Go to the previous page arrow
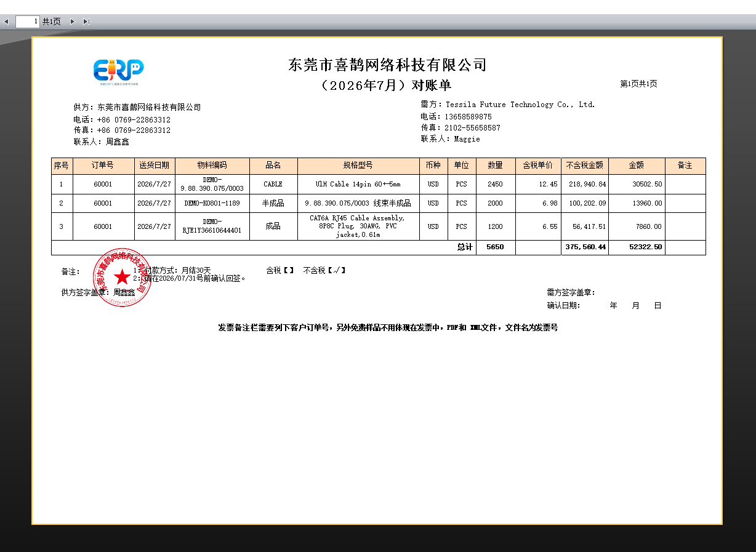 tap(6, 22)
